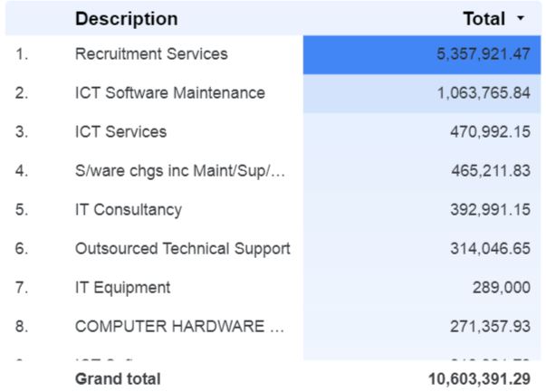Select the ICT Software Maintenance description
Viewport: 546px width, 392px height.
[170, 93]
